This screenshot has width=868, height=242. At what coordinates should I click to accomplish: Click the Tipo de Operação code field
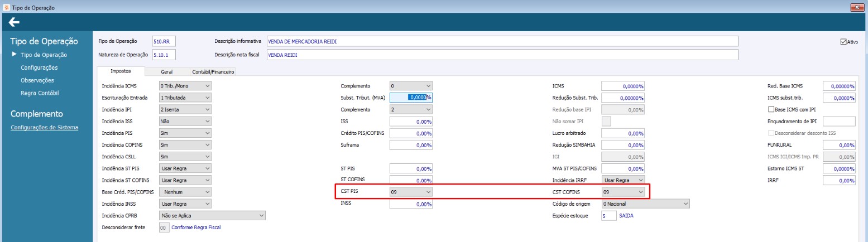pyautogui.click(x=164, y=41)
